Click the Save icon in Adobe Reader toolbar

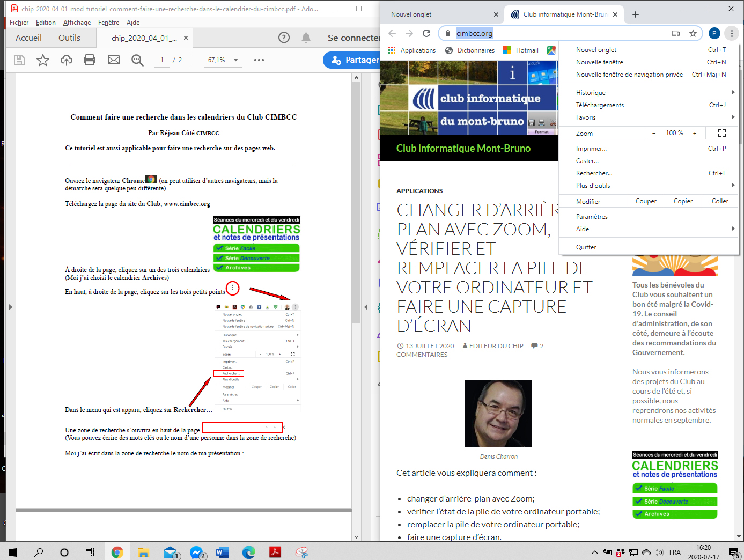pos(19,60)
